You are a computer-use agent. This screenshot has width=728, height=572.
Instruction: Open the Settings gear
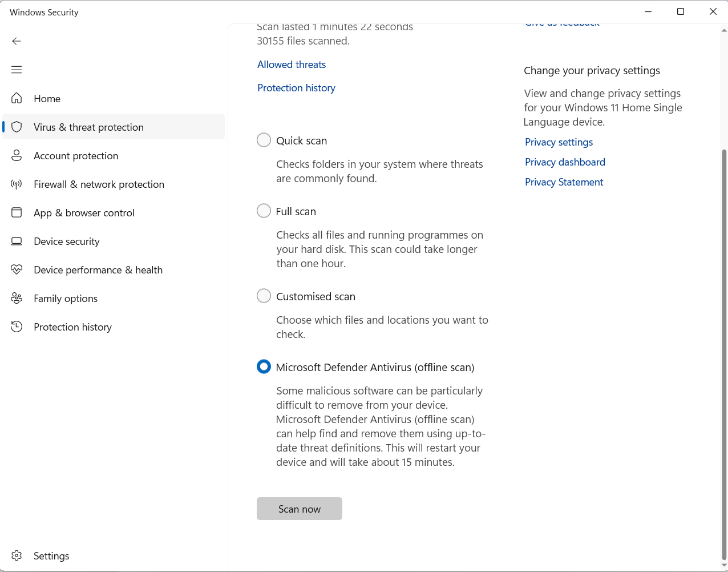pos(17,555)
